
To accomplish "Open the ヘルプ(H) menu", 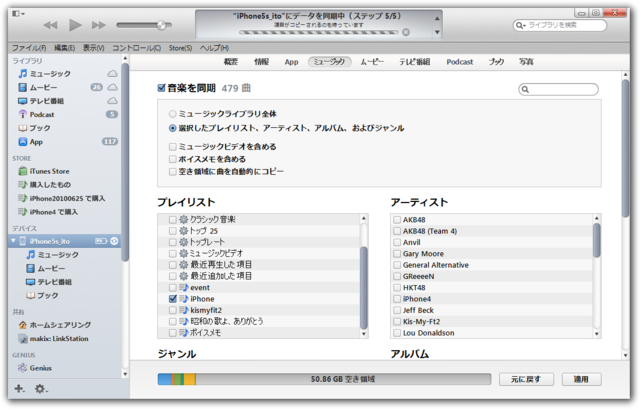I will tap(214, 48).
